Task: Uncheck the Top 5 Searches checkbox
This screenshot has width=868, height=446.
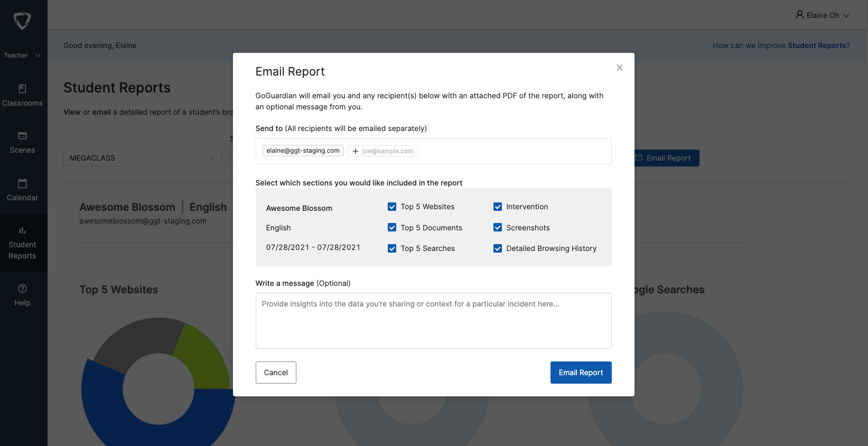Action: click(392, 248)
